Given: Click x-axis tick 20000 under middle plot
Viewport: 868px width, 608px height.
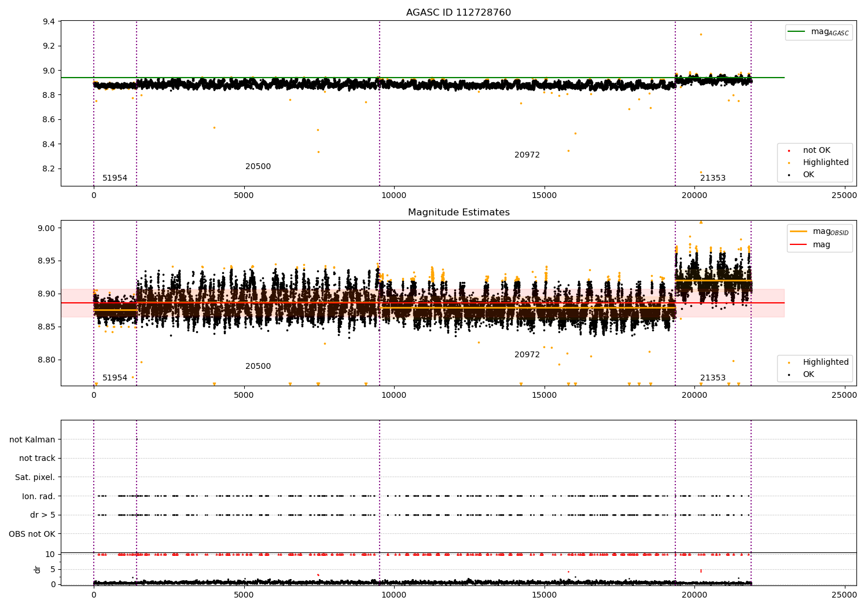Looking at the screenshot, I should (x=694, y=395).
